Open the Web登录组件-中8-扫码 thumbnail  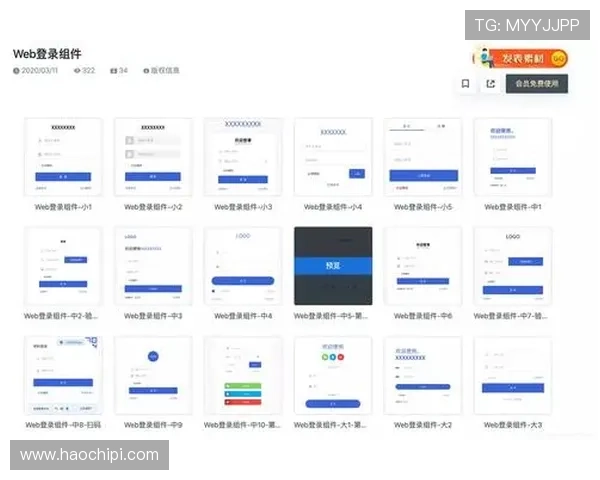coord(63,375)
